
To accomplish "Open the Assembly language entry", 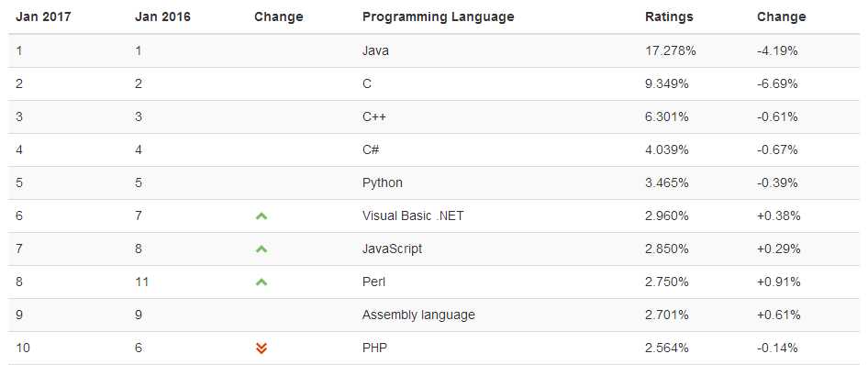I will (418, 315).
